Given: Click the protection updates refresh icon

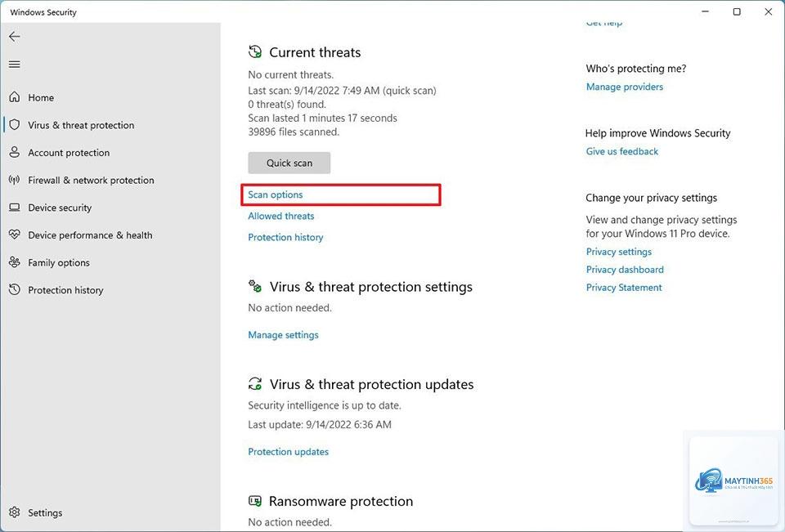Looking at the screenshot, I should click(x=255, y=384).
